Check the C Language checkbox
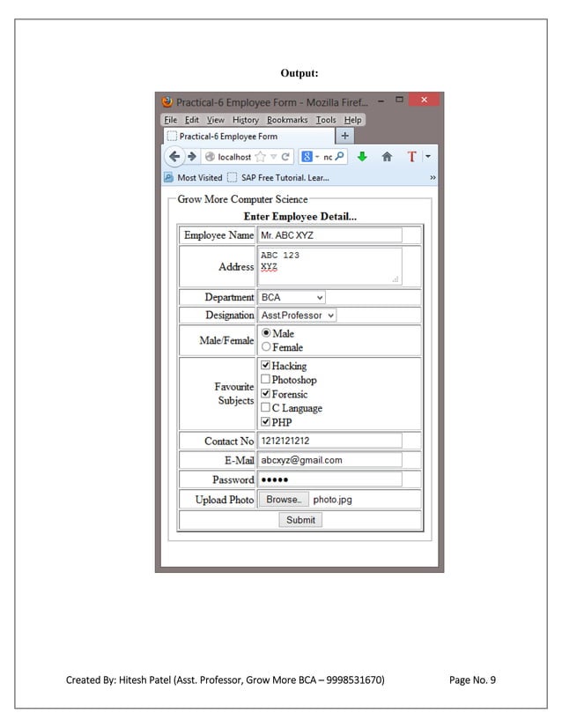 (x=265, y=407)
